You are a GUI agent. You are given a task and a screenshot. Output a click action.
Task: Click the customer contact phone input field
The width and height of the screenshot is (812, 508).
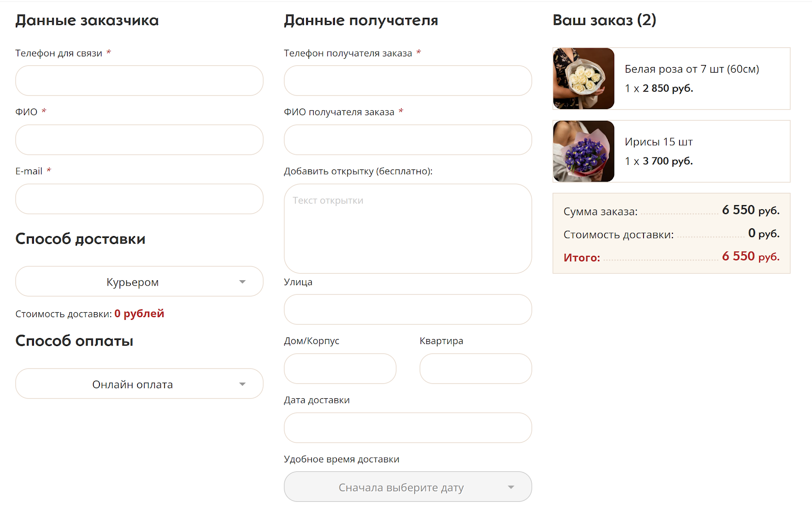pyautogui.click(x=139, y=81)
